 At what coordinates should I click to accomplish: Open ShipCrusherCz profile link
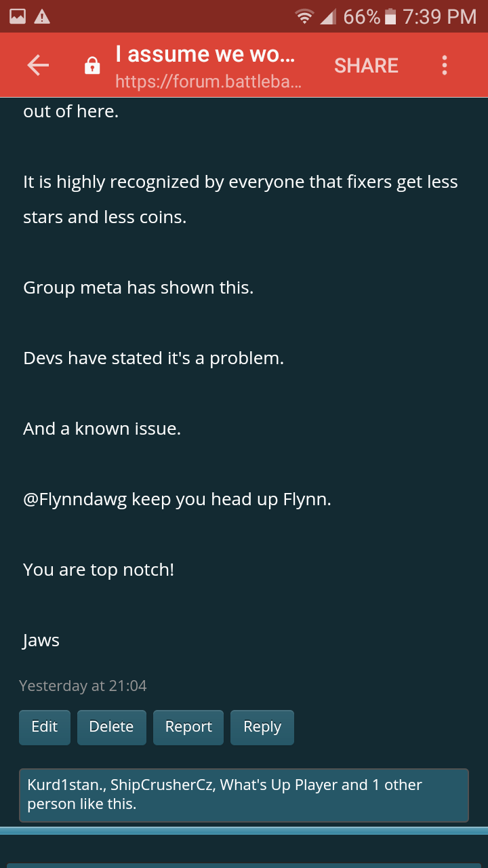coord(160,785)
